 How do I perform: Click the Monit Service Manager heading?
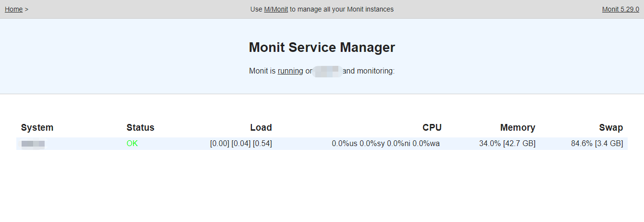point(322,48)
